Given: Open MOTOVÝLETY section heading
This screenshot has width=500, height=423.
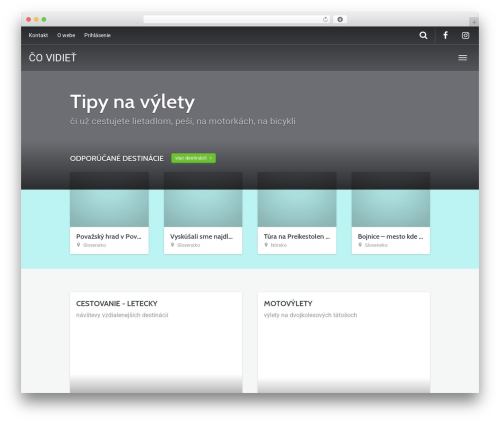Looking at the screenshot, I should (288, 303).
